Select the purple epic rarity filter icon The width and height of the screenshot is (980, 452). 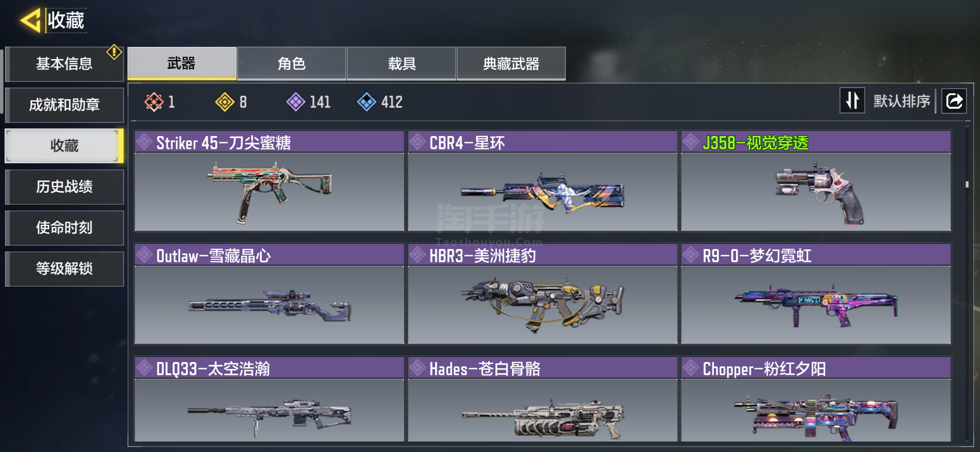pos(296,102)
